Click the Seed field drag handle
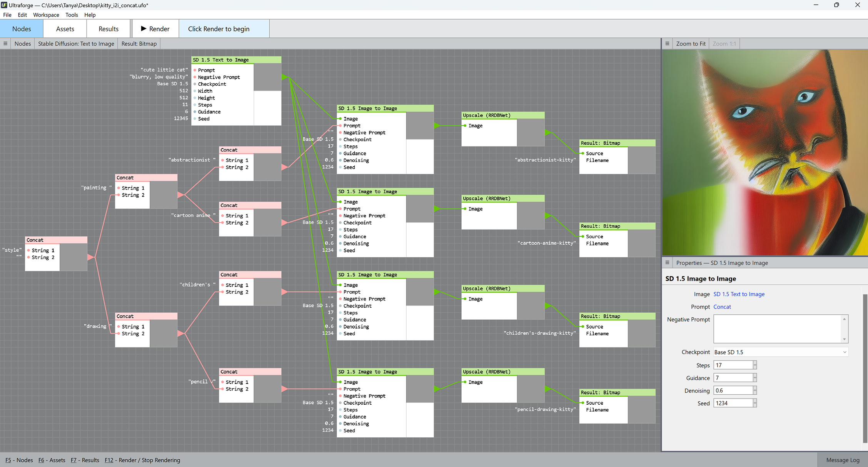The image size is (868, 467). point(754,403)
